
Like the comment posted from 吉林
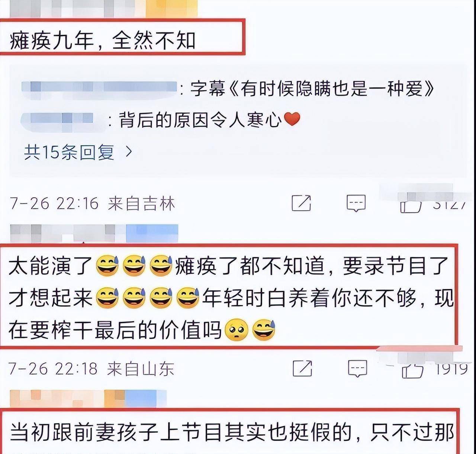coord(411,204)
